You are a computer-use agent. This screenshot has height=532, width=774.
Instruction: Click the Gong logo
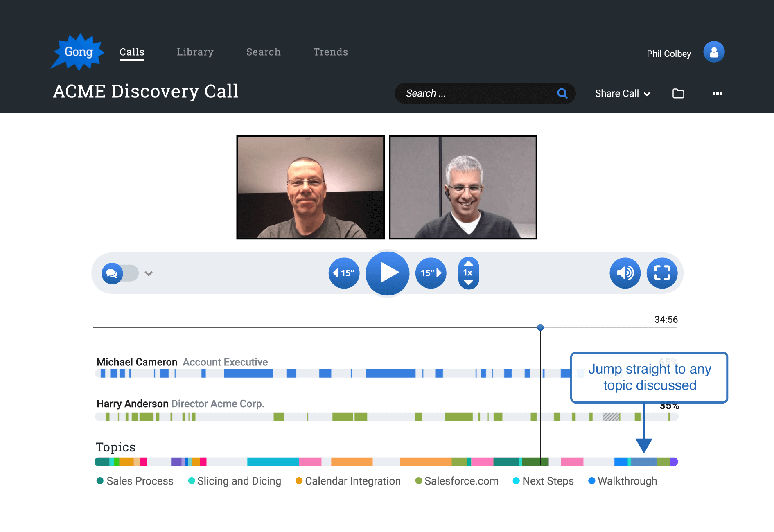click(77, 52)
